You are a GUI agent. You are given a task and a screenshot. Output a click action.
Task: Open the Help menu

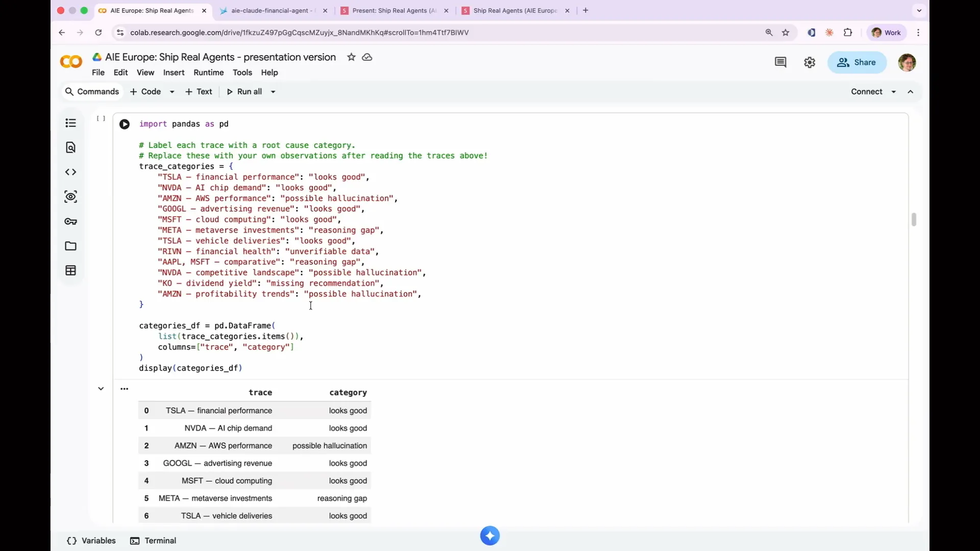coord(269,72)
